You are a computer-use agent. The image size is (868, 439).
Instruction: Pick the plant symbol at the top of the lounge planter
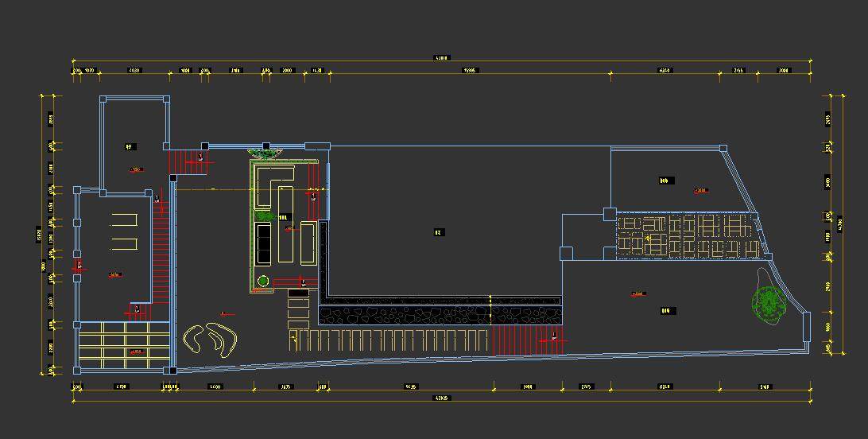click(265, 153)
